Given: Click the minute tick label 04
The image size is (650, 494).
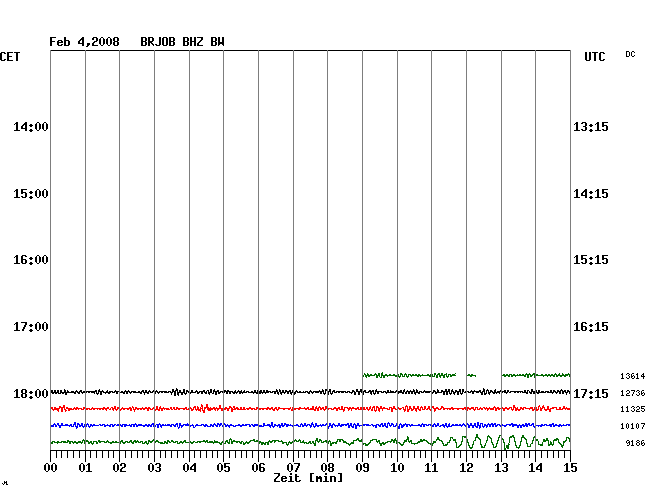Looking at the screenshot, I should click(x=189, y=468).
